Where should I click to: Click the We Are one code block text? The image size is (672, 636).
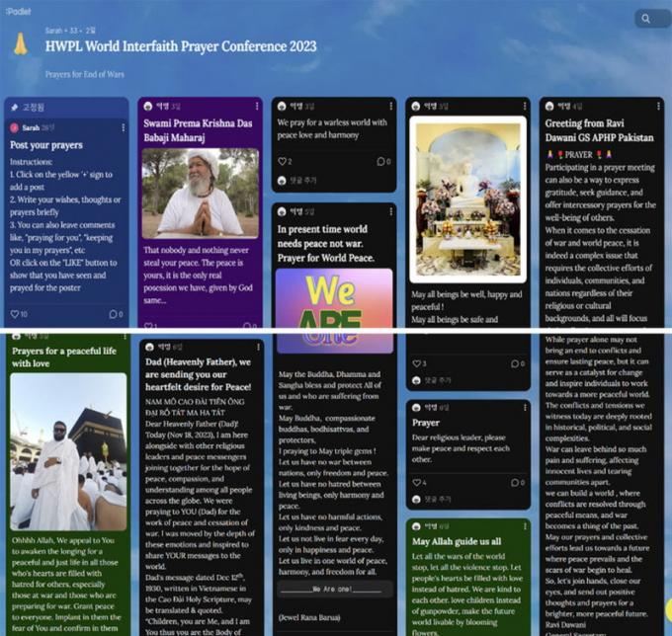click(333, 589)
